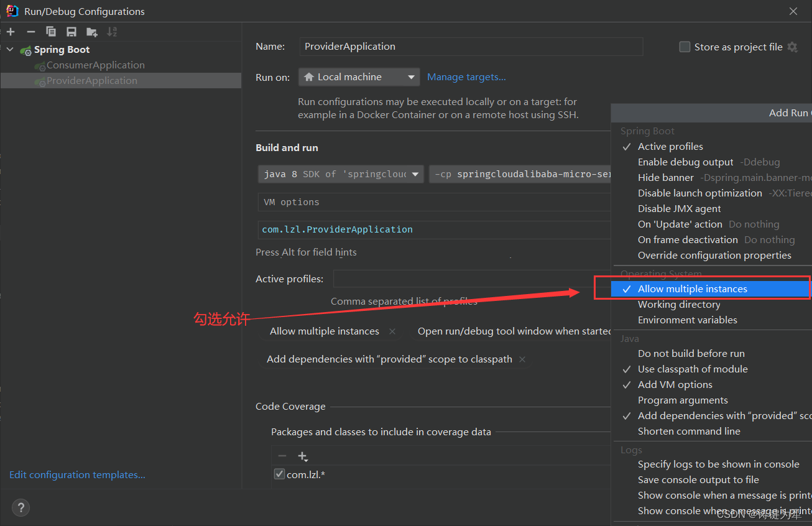Click the Allow multiple instances tag
Screen dimensions: 812x526
point(325,331)
